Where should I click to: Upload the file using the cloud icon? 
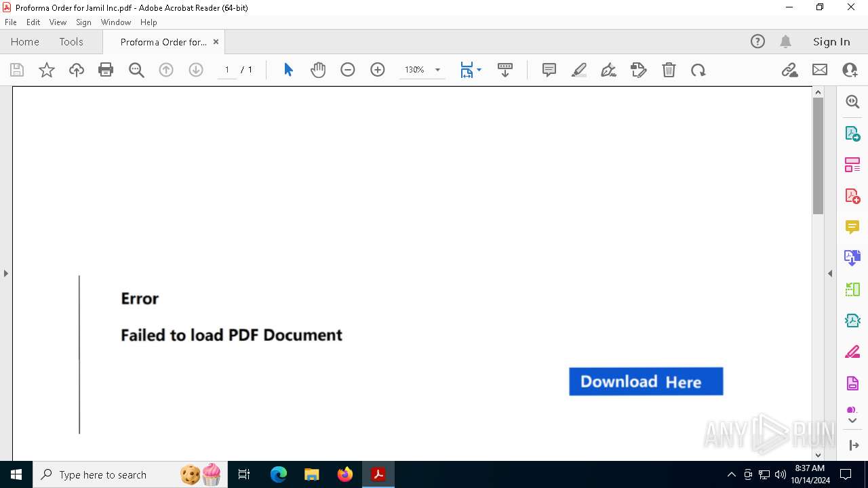(x=77, y=70)
